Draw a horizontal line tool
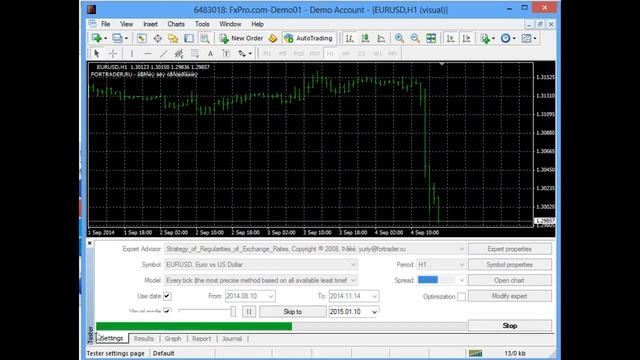The height and width of the screenshot is (360, 640). 147,53
